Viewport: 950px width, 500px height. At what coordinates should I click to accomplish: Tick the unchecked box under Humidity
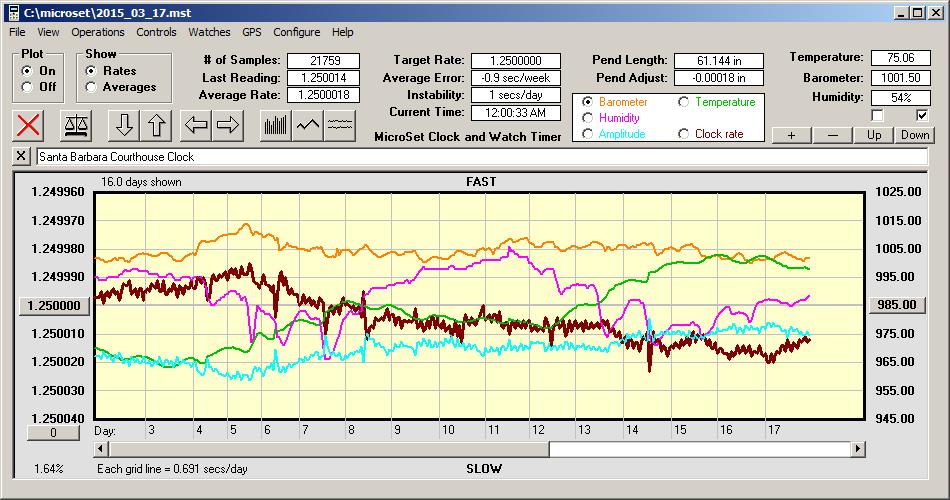877,115
